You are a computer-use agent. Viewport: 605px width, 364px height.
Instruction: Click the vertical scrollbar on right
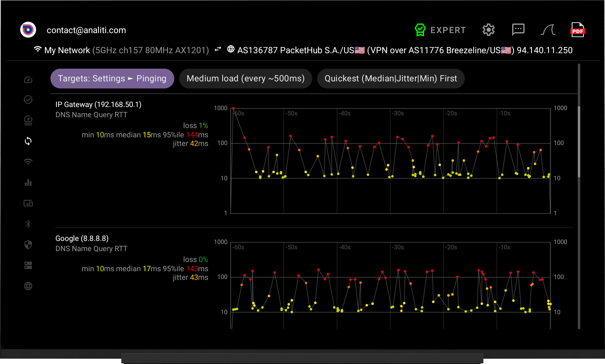click(x=579, y=142)
